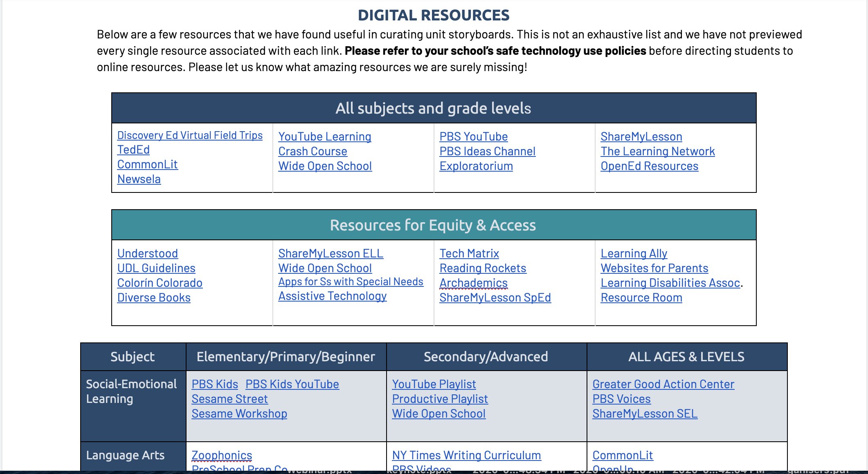The image size is (868, 474).
Task: Visit the Learning Ally link
Action: tap(634, 253)
